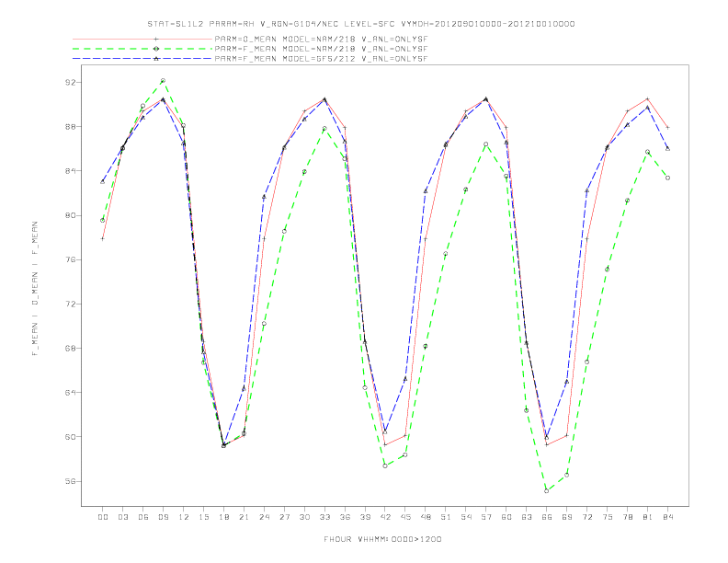Click the y-axis tick value 64
Image resolution: width=728 pixels, height=563 pixels.
(x=71, y=393)
